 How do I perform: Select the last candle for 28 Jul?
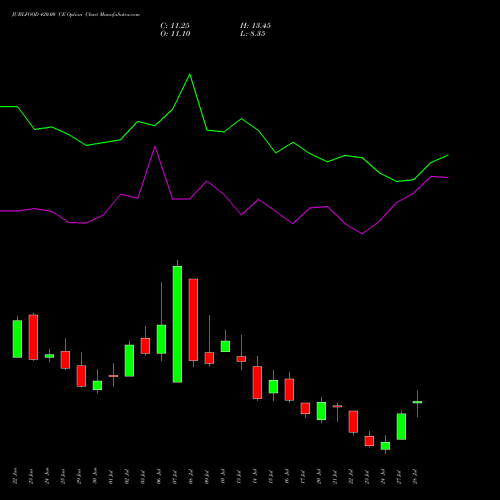coord(417,402)
